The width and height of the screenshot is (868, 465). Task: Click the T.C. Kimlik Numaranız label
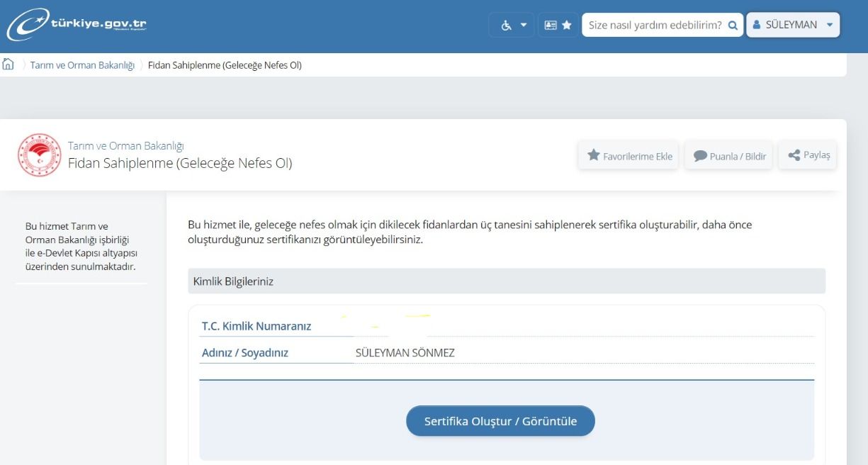(257, 326)
